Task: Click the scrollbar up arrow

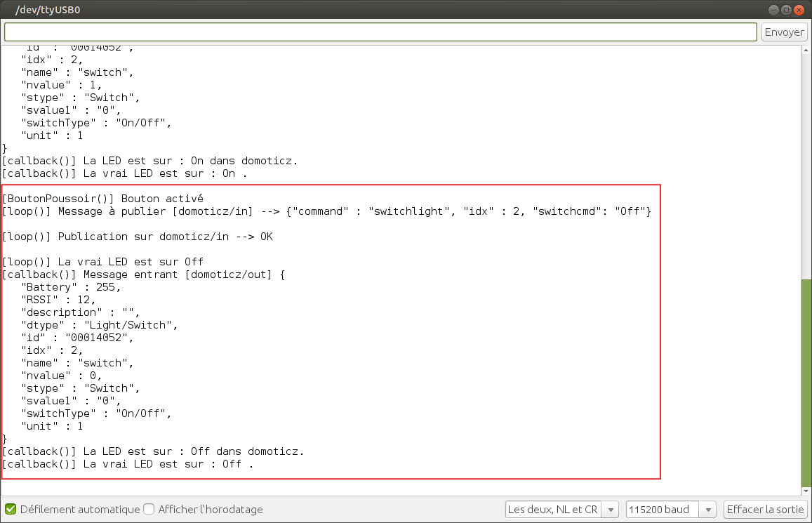Action: coord(806,51)
